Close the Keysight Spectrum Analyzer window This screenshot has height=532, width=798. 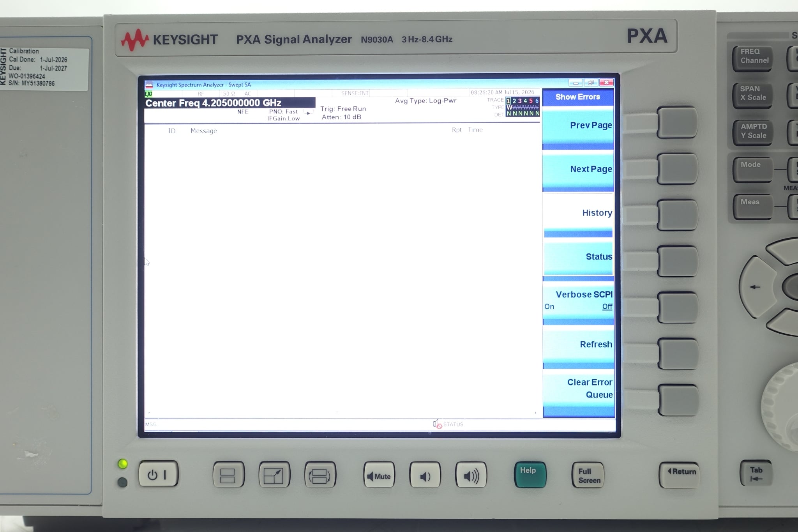point(606,83)
